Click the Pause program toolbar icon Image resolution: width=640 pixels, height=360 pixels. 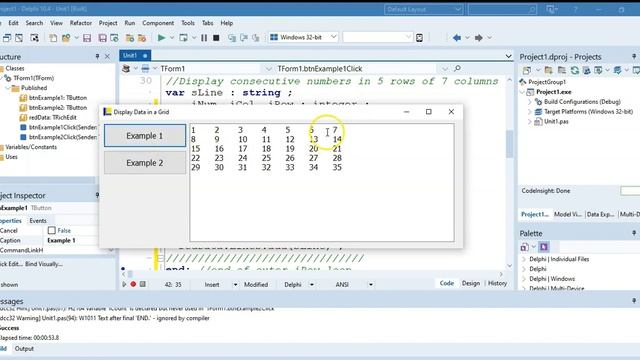[x=204, y=38]
